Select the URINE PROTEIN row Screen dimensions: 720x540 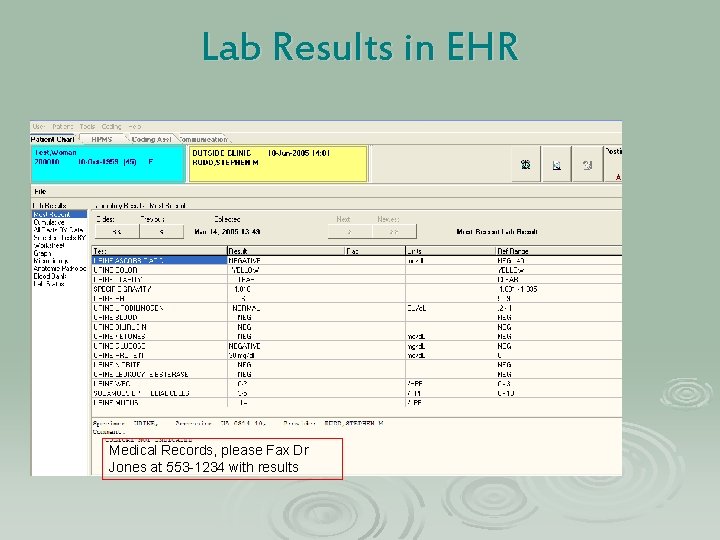coord(357,355)
